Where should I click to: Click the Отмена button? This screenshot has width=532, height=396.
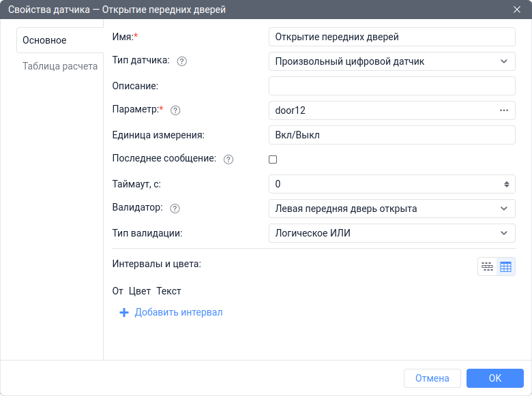pyautogui.click(x=432, y=378)
